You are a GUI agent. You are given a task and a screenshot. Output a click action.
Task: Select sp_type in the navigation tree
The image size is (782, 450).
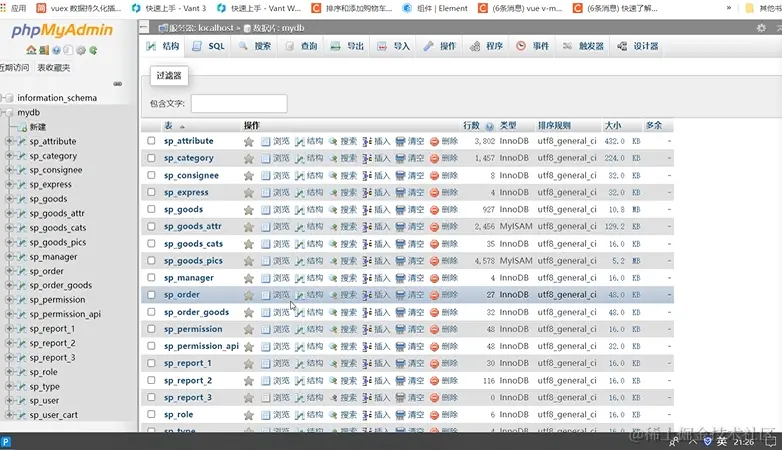(x=44, y=386)
